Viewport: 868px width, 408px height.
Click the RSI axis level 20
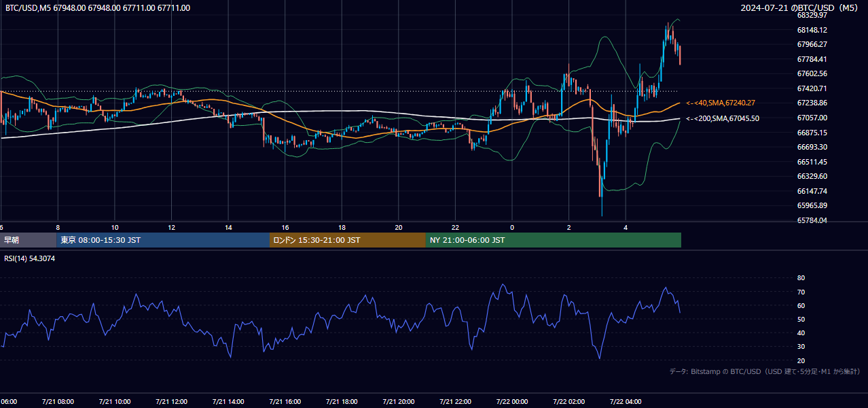[x=801, y=360]
